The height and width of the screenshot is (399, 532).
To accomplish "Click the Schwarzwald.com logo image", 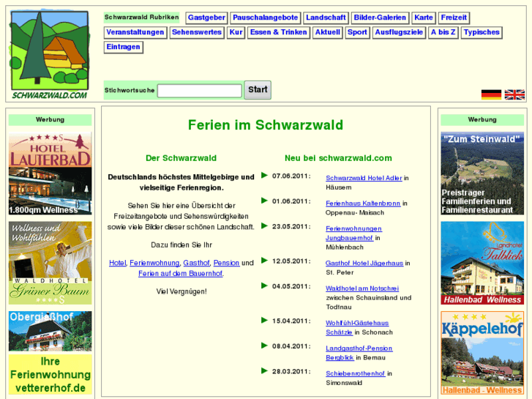I will 50,54.
